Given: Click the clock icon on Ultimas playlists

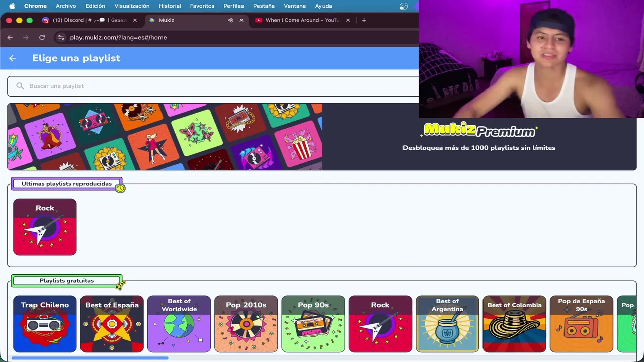Looking at the screenshot, I should pyautogui.click(x=120, y=188).
